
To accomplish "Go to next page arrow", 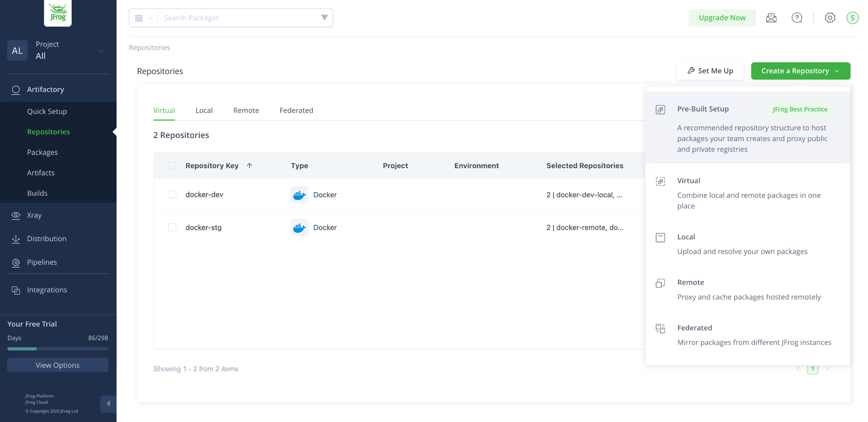I will [827, 369].
